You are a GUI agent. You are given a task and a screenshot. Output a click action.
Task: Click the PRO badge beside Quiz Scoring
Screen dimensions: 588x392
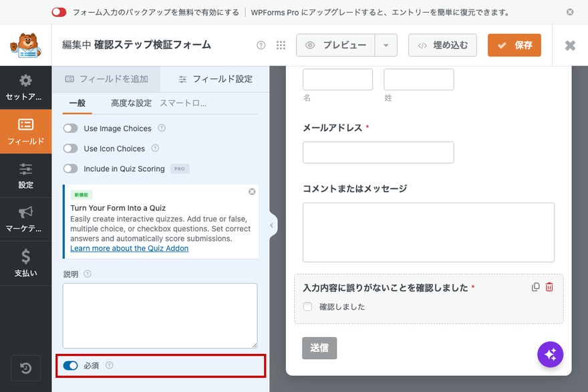(180, 169)
